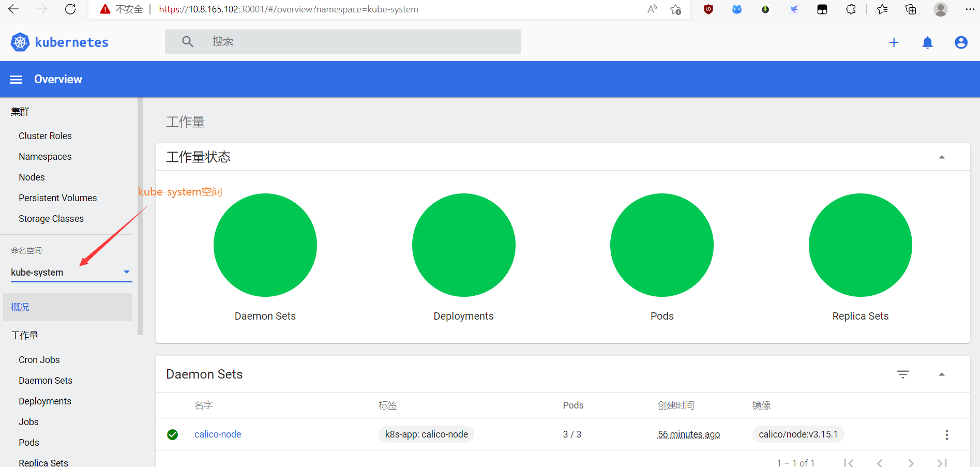Open the black Tampermonkey-style extension icon
Screen dimensions: 980x467
[x=822, y=9]
